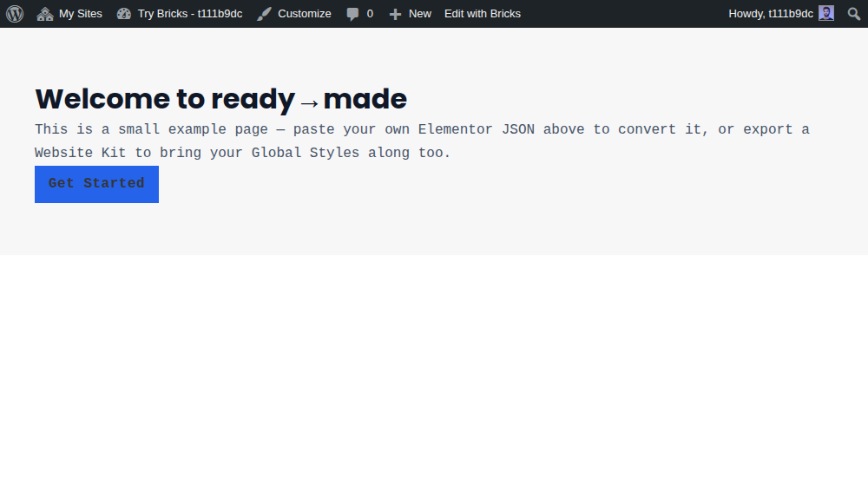Click the dashboard gauge icon beside Try Bricks
The width and height of the screenshot is (868, 486).
(x=124, y=14)
